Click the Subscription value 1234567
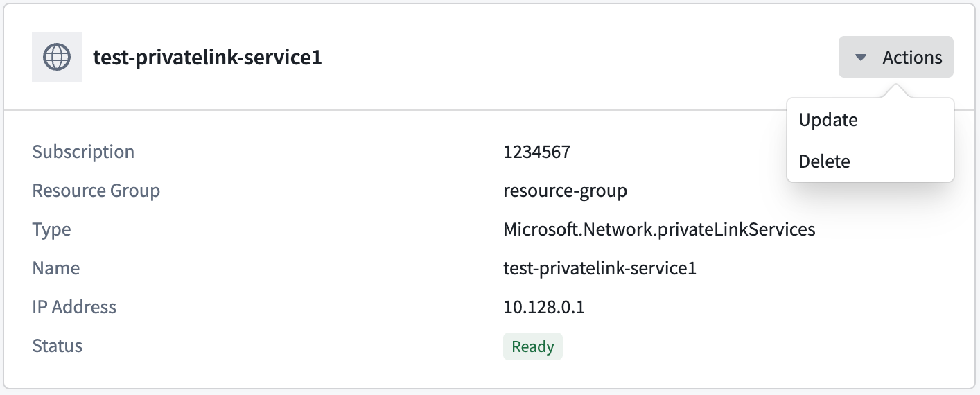Viewport: 980px width, 395px height. coord(536,152)
